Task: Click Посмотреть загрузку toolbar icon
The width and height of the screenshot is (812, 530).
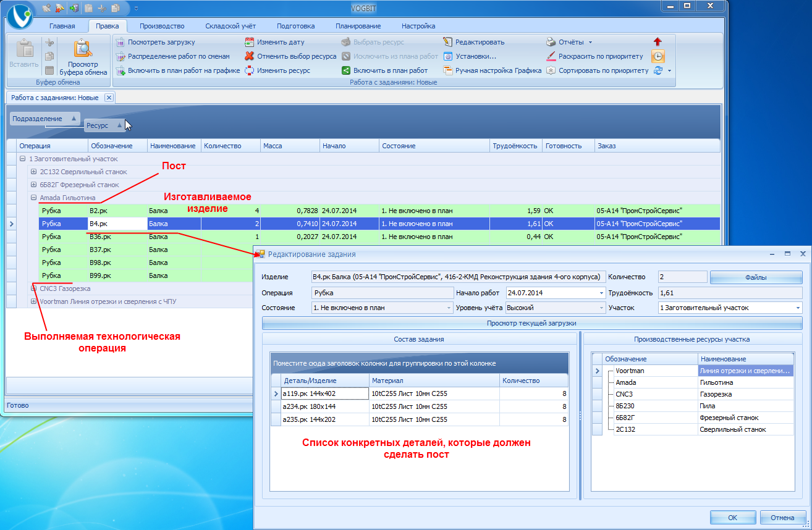Action: pos(121,42)
